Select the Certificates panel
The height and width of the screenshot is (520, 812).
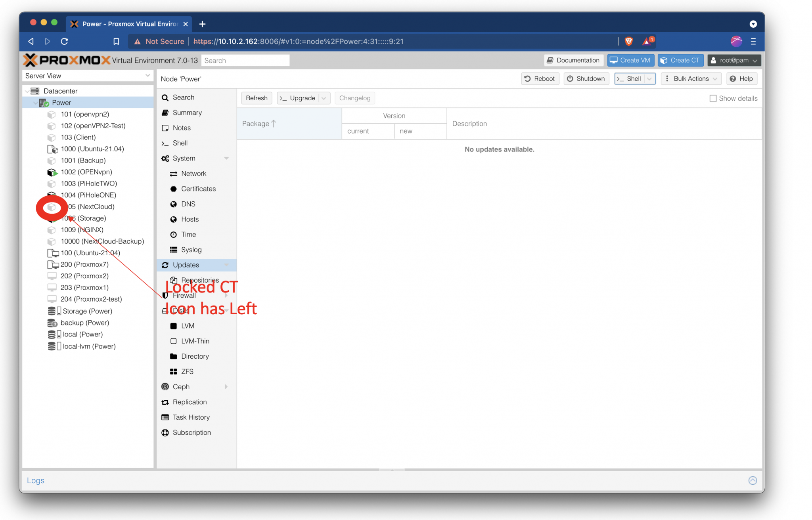tap(198, 189)
